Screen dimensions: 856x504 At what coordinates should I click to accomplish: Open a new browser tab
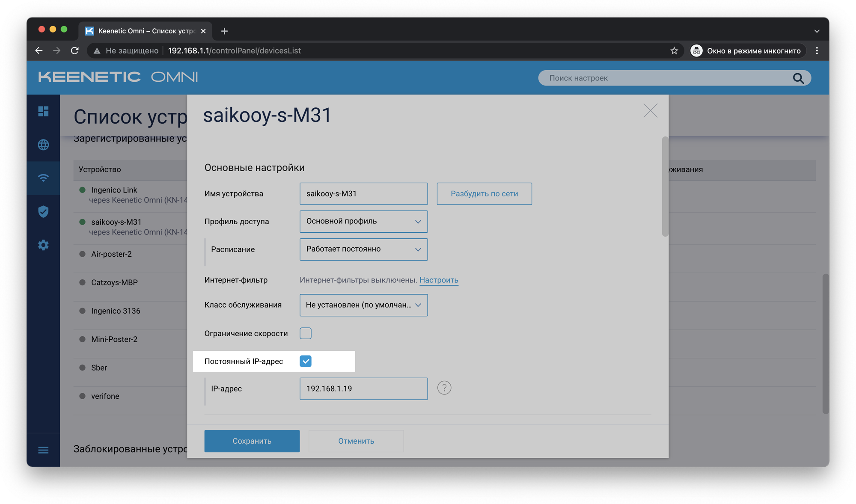pos(224,31)
